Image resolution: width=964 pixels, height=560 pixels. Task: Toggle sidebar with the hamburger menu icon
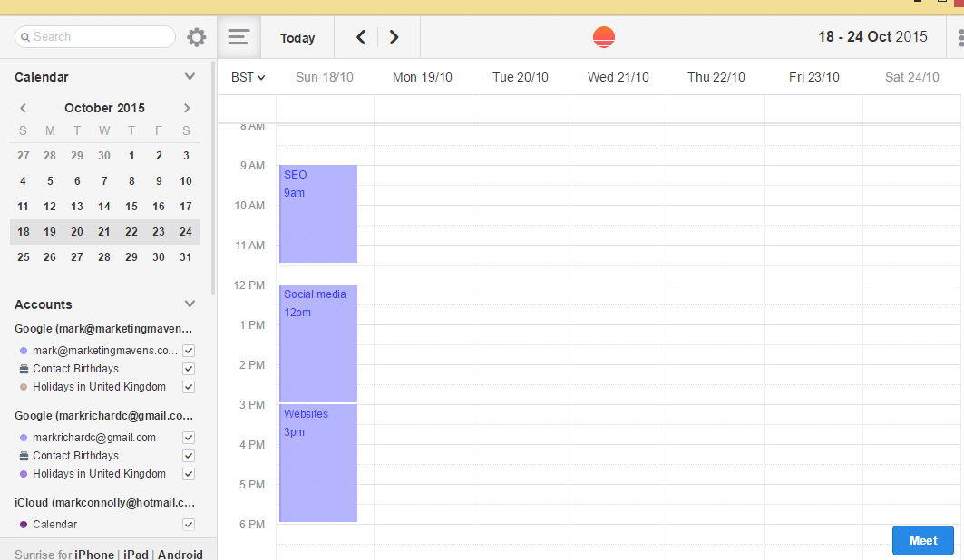pyautogui.click(x=239, y=37)
